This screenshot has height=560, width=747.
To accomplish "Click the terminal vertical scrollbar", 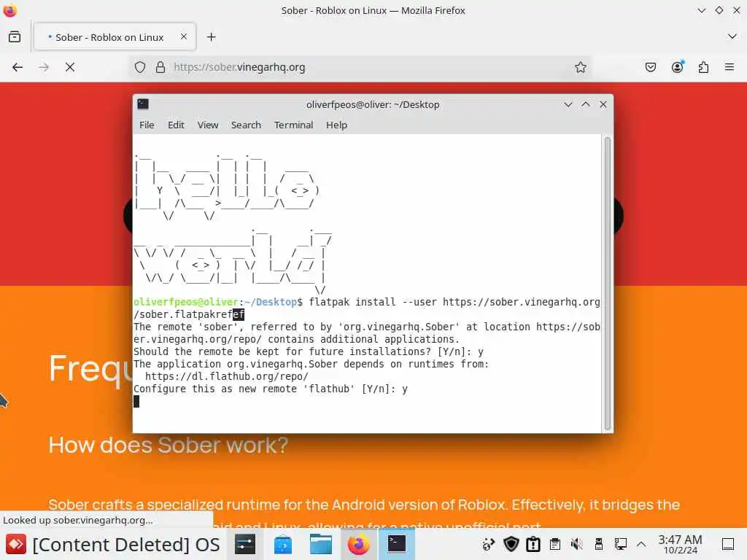I will pos(608,284).
